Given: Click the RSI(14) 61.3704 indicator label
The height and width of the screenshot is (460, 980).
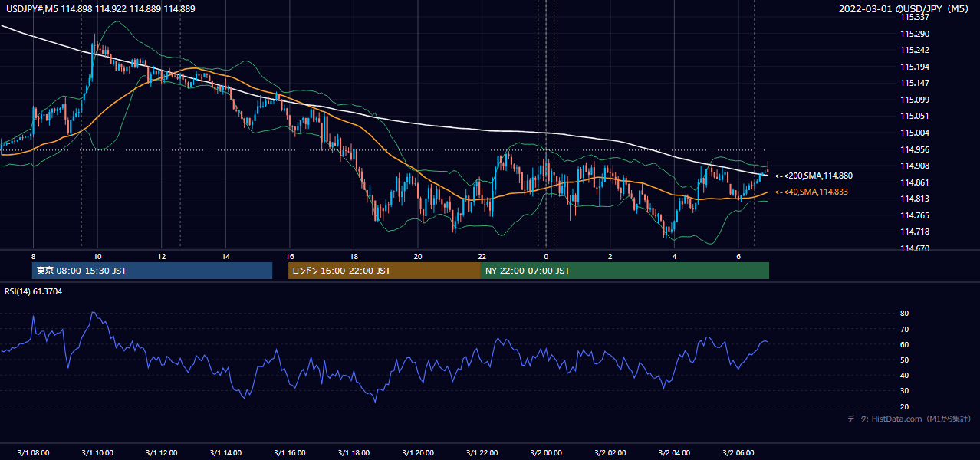Looking at the screenshot, I should tap(34, 291).
